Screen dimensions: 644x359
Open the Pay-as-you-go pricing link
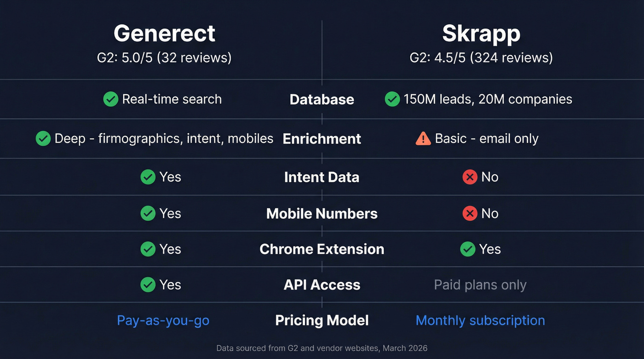click(163, 320)
